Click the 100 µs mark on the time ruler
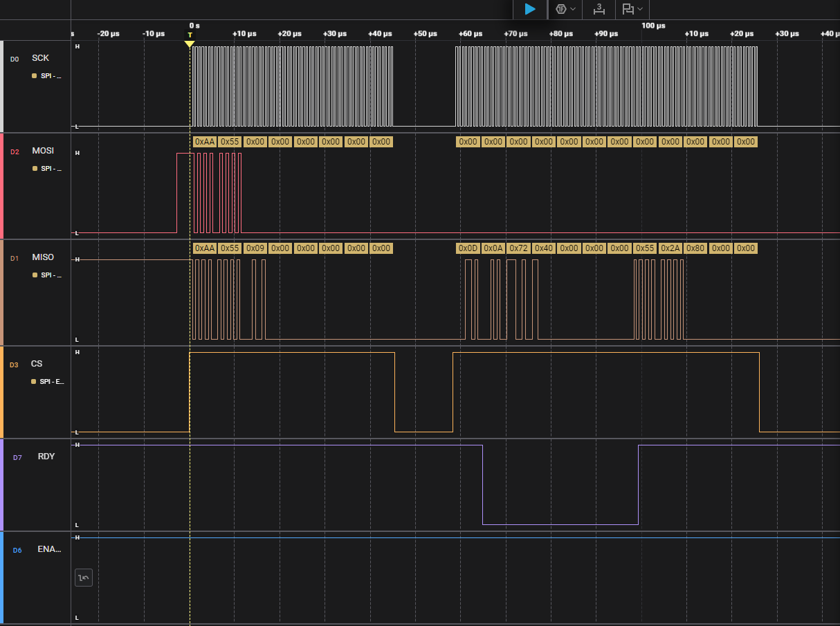This screenshot has height=626, width=840. (653, 25)
